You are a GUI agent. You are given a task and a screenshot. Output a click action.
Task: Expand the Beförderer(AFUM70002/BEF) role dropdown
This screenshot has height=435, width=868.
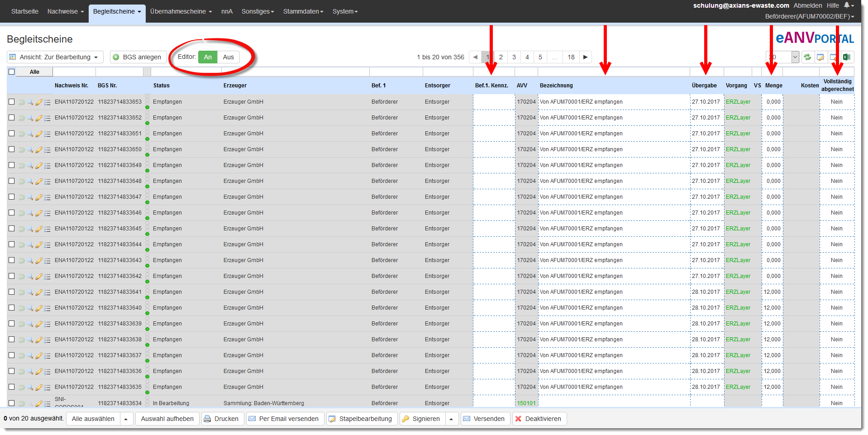(x=809, y=16)
